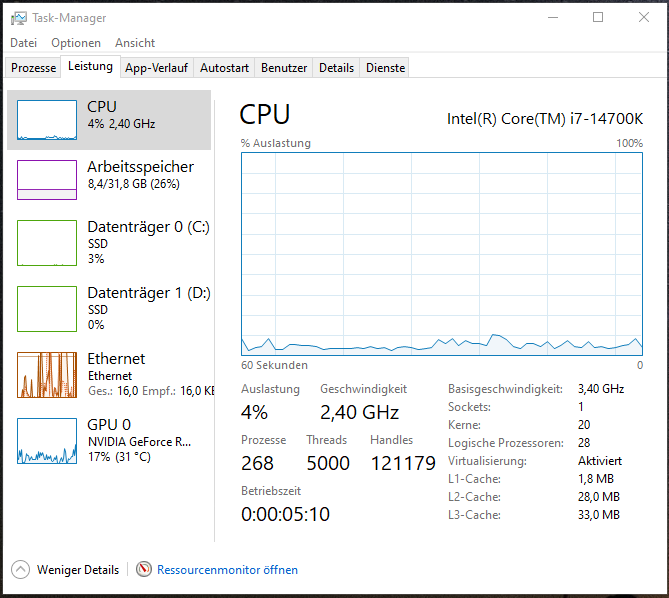Open the Datei menu
This screenshot has width=669, height=598.
[x=23, y=43]
